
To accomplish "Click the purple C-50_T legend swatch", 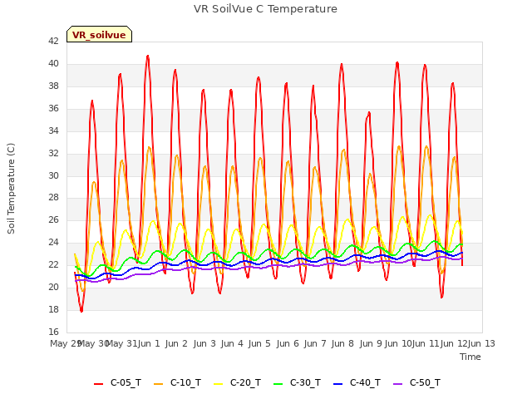I will point(397,384).
